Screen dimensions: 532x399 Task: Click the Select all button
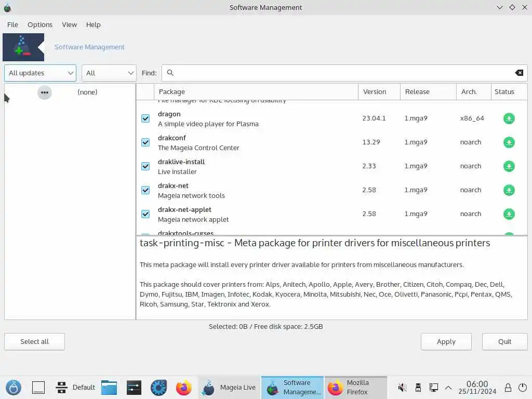click(x=35, y=342)
